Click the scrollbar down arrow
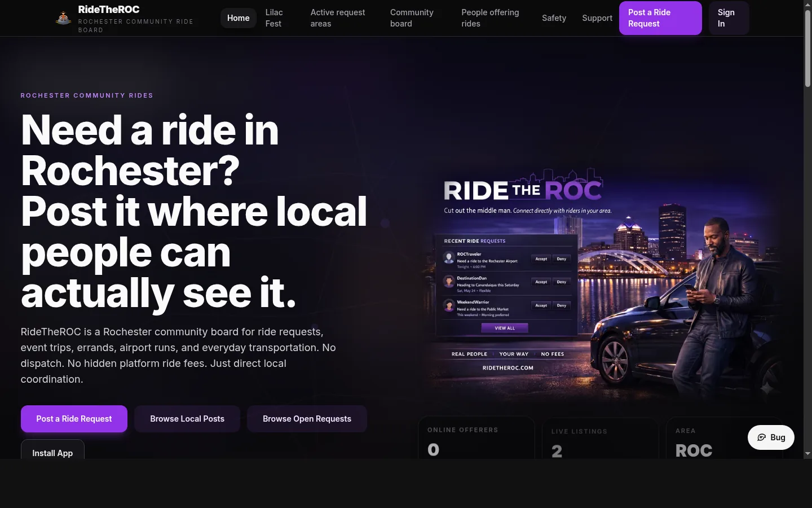The height and width of the screenshot is (508, 812). point(807,454)
